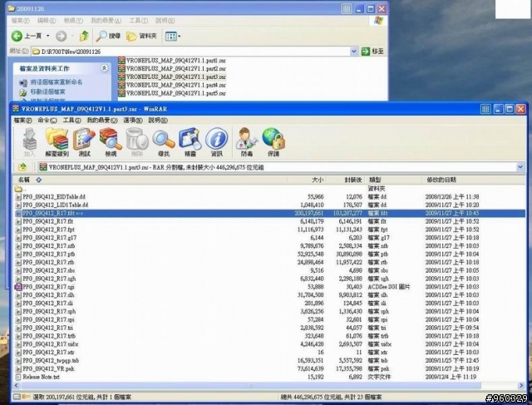
Task: Select Release Note.txt file row
Action: point(270,377)
